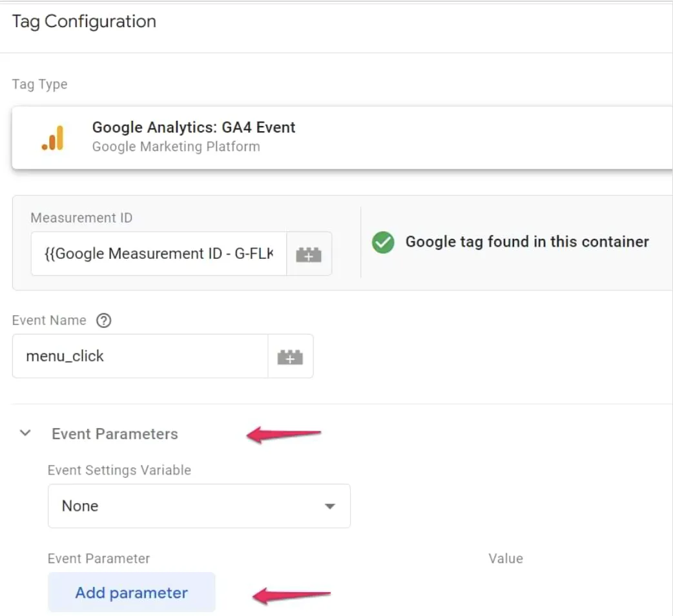Click the menu_click Event Name field

(140, 356)
